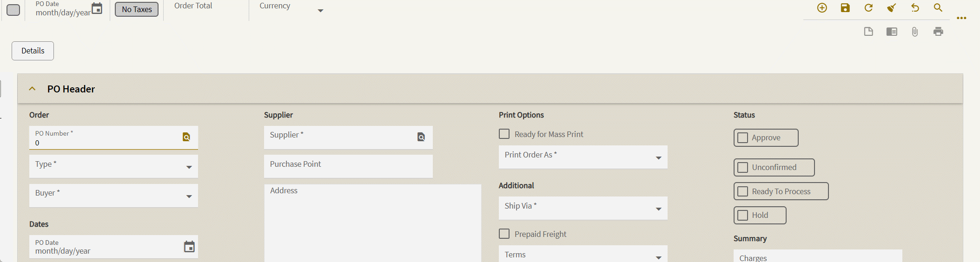Click into the Purchase Point field
Screen dimensions: 980x262
[348, 166]
